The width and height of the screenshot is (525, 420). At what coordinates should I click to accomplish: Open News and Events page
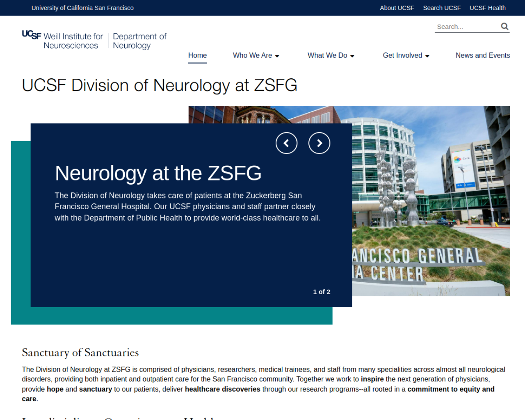483,55
